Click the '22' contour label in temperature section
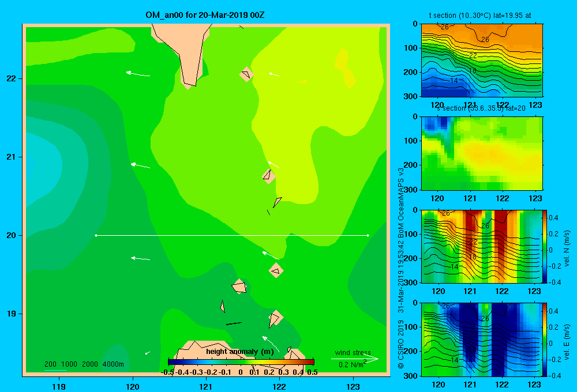 [x=473, y=56]
